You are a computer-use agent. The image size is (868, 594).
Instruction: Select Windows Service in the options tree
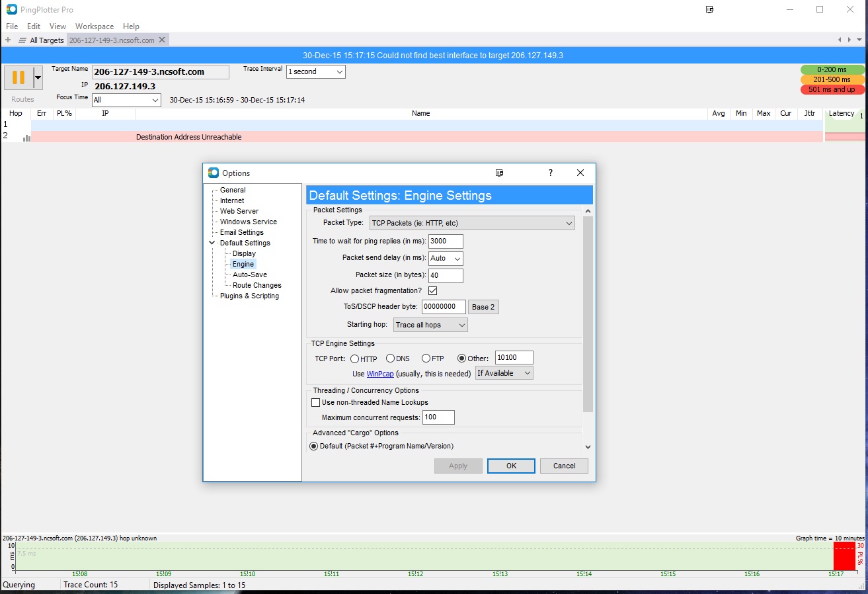249,222
